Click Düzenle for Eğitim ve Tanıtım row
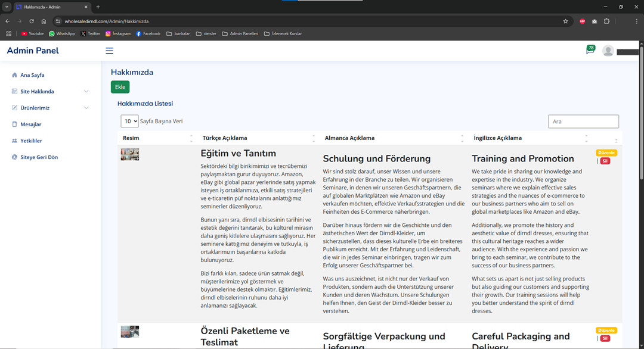 pos(606,153)
